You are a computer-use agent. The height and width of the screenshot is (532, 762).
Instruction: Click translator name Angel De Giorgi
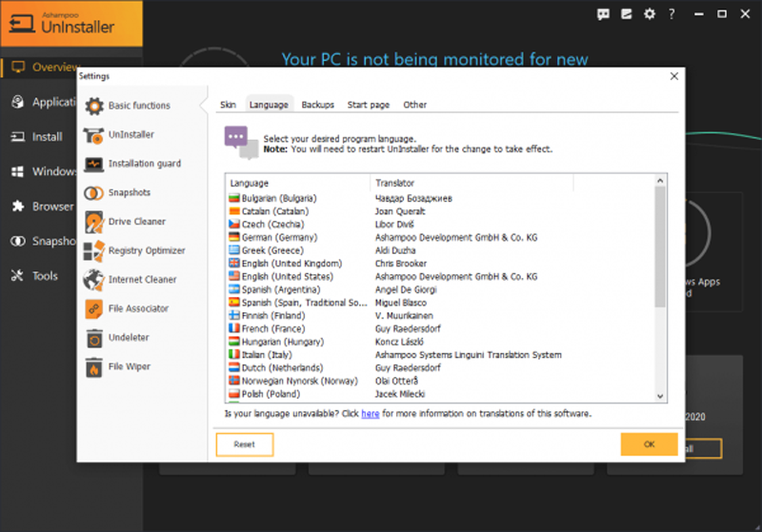pyautogui.click(x=406, y=289)
